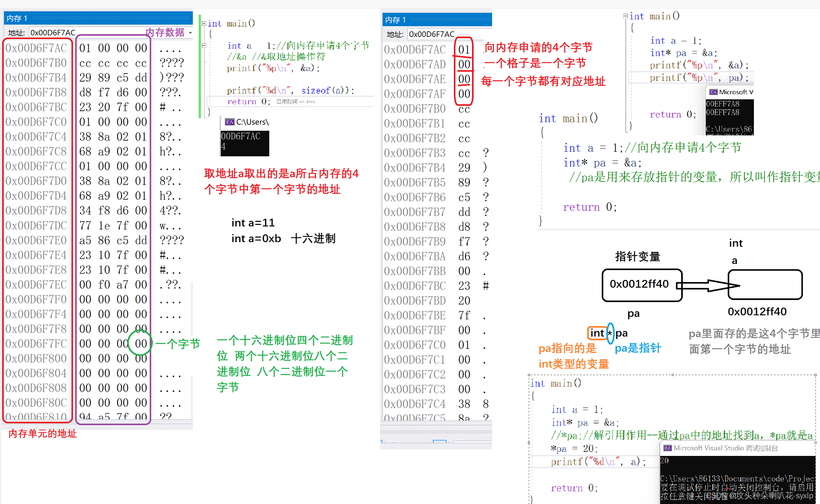Click address 0x00D6F7B9 in right memory window
This screenshot has height=504, width=820.
415,242
